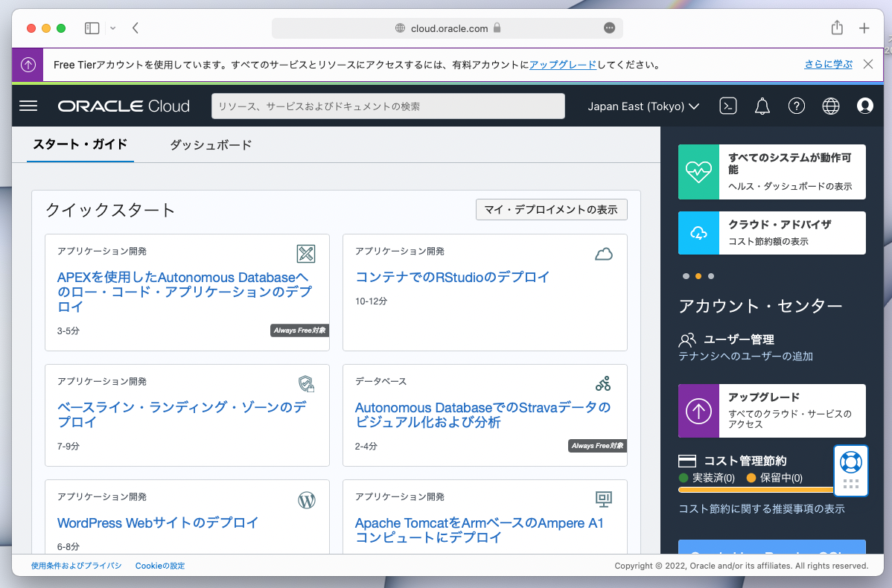Click the ユーザー管理 people icon
The height and width of the screenshot is (588, 892).
click(686, 339)
